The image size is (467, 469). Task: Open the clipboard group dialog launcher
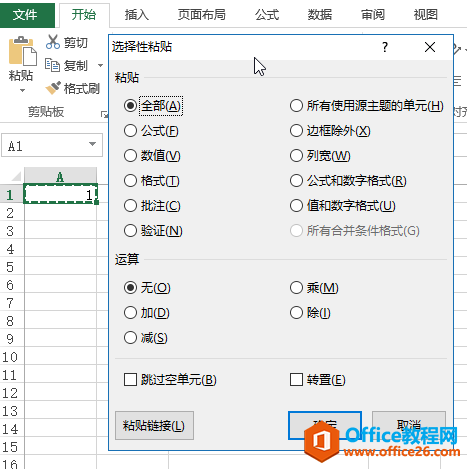(104, 115)
